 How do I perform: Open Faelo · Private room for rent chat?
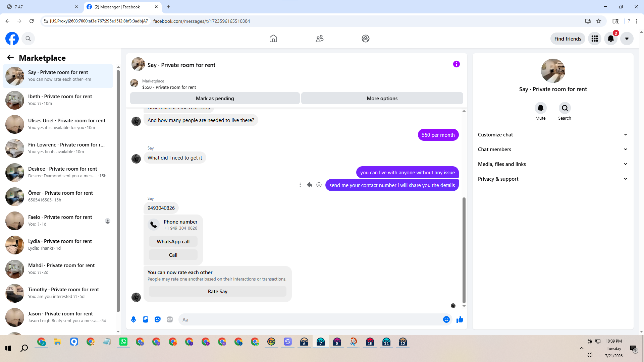point(58,221)
